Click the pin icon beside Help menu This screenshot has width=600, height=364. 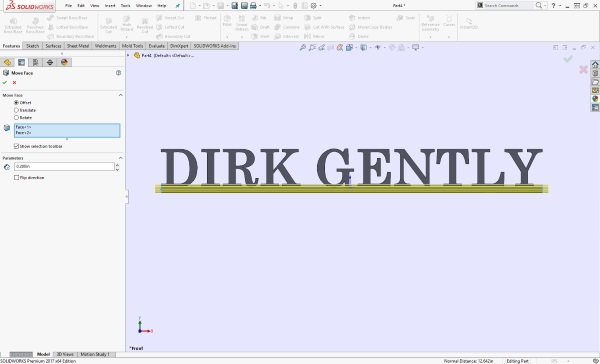coord(178,6)
